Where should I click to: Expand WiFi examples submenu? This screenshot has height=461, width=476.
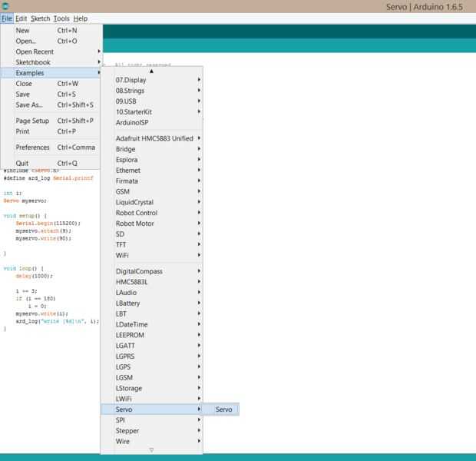(152, 256)
